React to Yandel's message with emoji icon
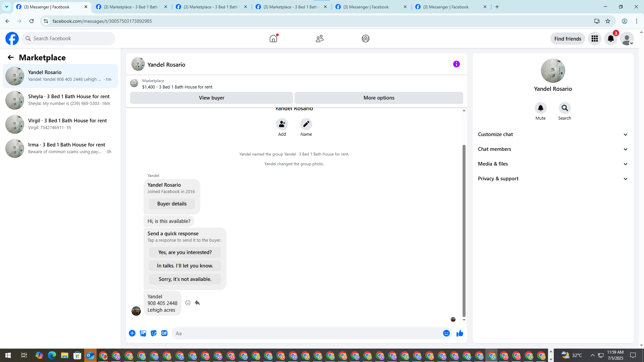This screenshot has height=362, width=644. (188, 303)
